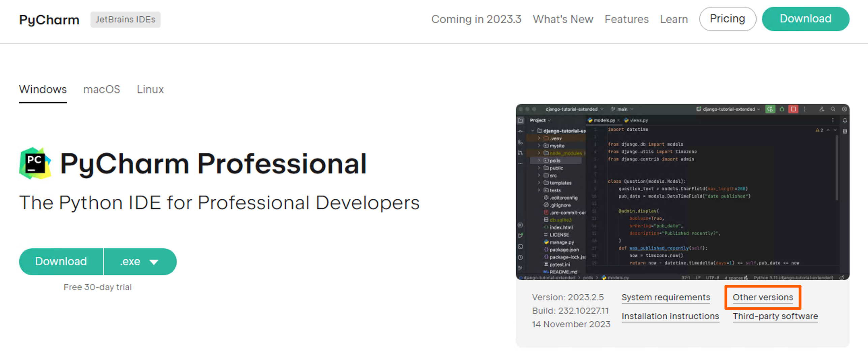
Task: Click the yellow warning indicator showing 2
Action: [819, 130]
